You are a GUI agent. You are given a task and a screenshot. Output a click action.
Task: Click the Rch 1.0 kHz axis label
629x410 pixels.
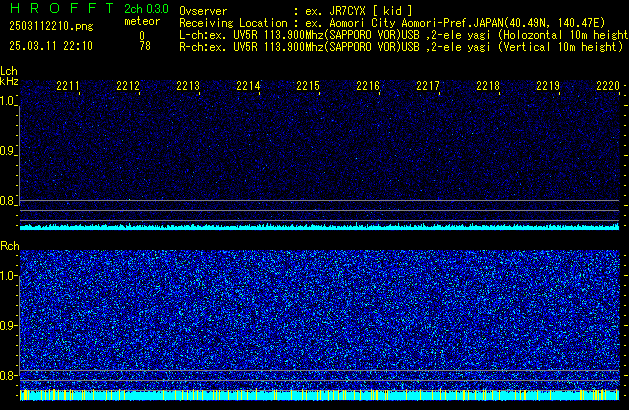click(x=7, y=276)
